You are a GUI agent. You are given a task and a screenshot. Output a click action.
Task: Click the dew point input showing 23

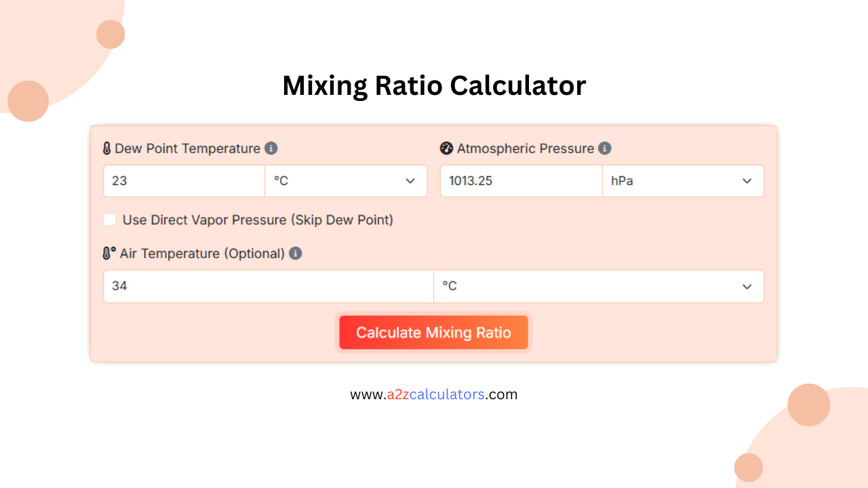pyautogui.click(x=183, y=181)
